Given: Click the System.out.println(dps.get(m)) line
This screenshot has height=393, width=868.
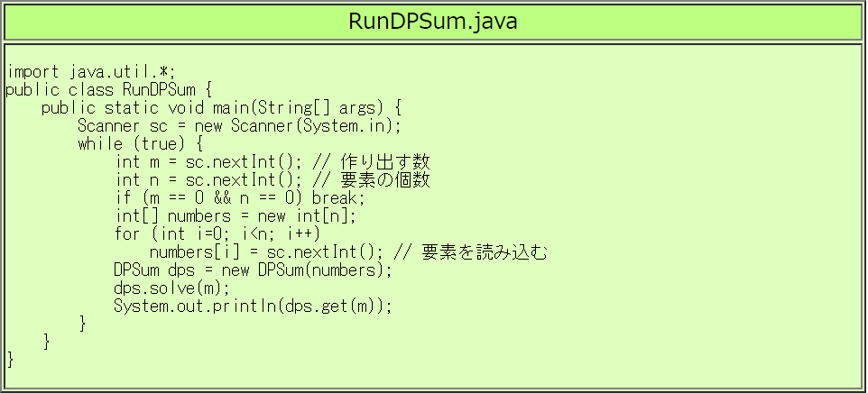Looking at the screenshot, I should 253,306.
